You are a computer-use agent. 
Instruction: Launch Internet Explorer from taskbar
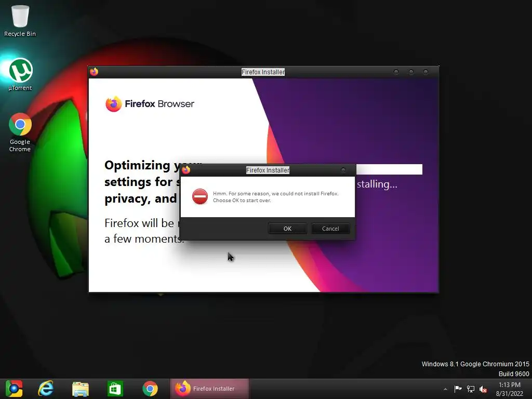coord(46,389)
